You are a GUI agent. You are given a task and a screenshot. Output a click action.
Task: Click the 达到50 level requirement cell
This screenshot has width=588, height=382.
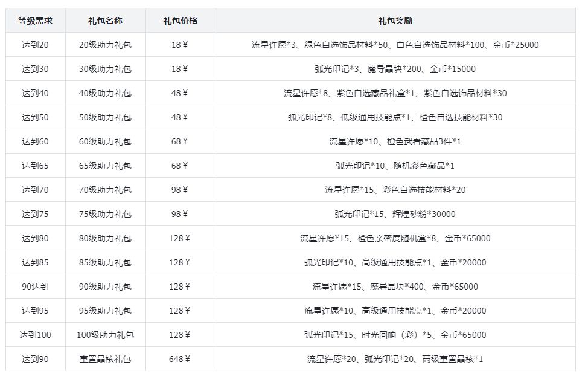[x=35, y=117]
